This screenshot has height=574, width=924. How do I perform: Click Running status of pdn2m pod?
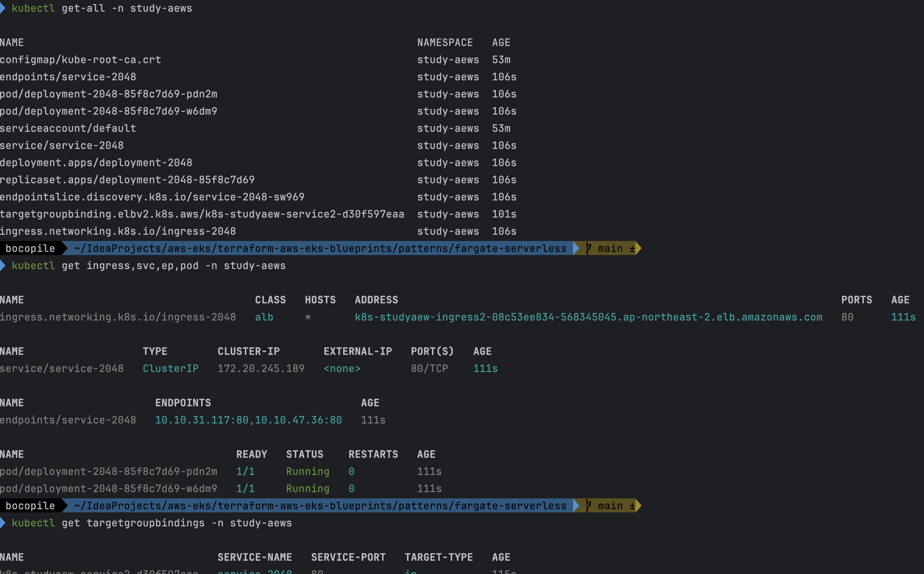tap(308, 471)
